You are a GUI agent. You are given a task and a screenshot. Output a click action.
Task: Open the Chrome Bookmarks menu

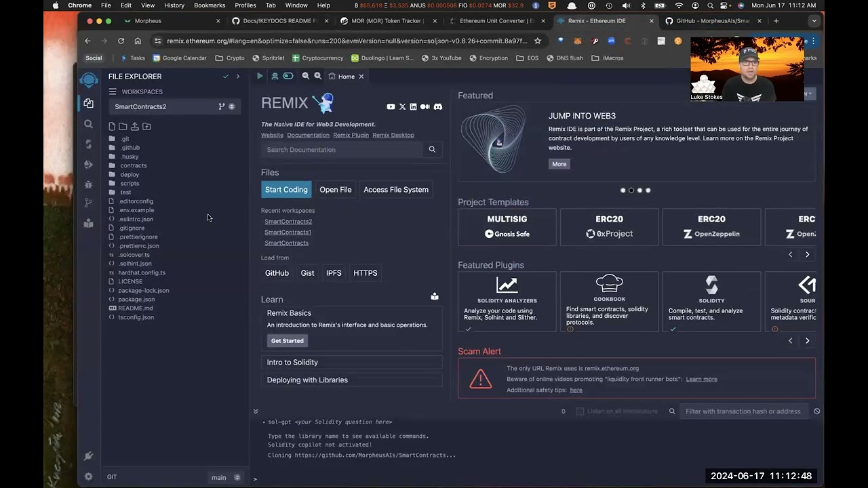click(210, 5)
